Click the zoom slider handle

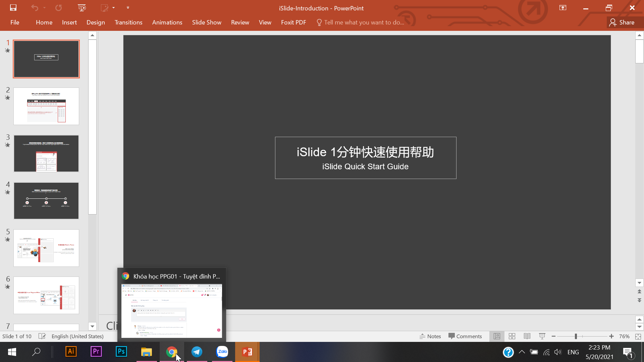576,336
